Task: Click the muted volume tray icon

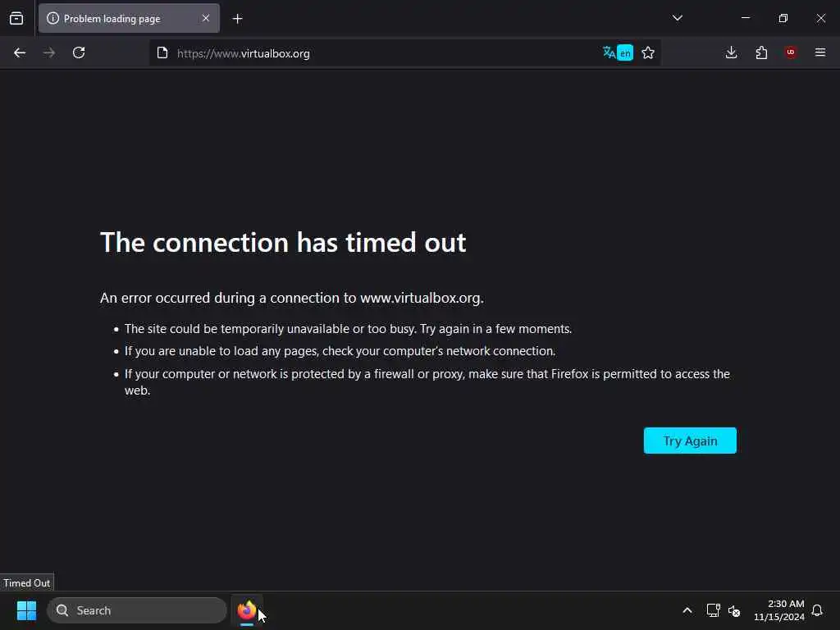Action: coord(734,610)
